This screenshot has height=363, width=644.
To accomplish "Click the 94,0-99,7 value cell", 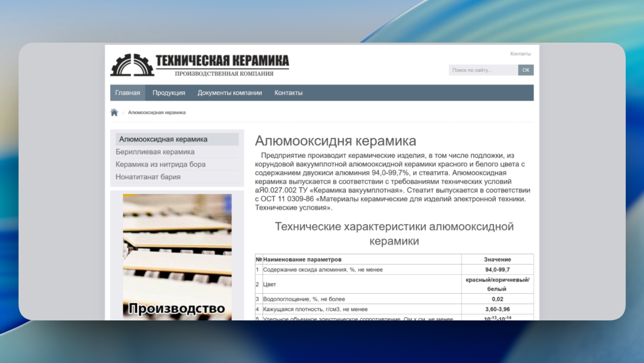I will pos(497,270).
